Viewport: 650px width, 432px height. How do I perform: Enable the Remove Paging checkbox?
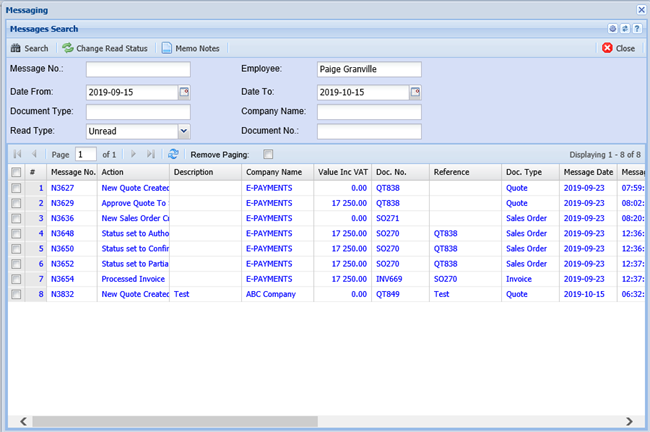pyautogui.click(x=267, y=154)
